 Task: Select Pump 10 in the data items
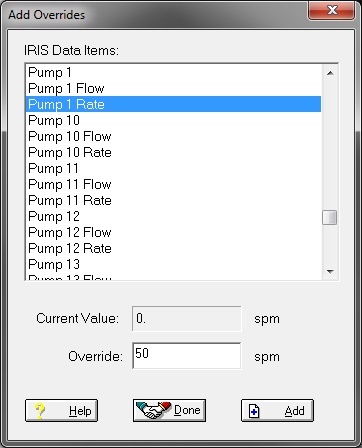coord(173,120)
